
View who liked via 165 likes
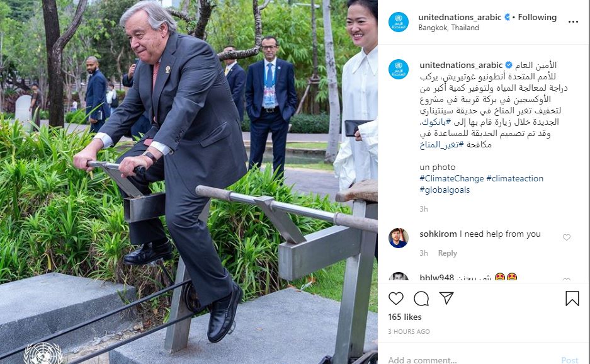[x=405, y=317]
